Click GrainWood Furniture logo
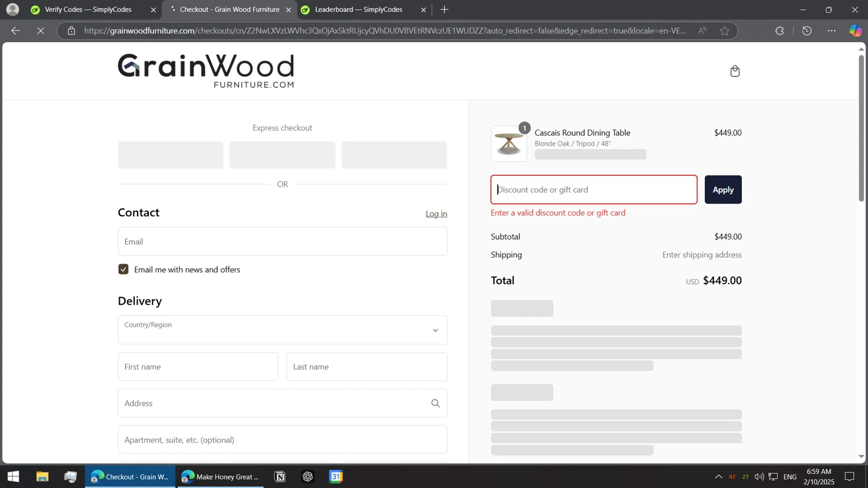Viewport: 868px width, 488px height. tap(205, 71)
